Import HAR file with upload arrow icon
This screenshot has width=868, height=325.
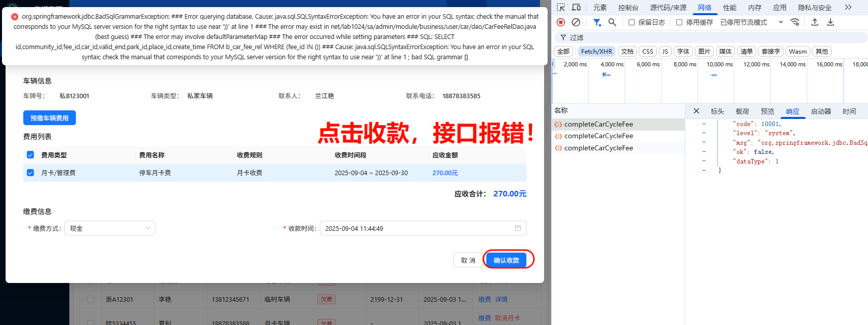click(x=815, y=22)
